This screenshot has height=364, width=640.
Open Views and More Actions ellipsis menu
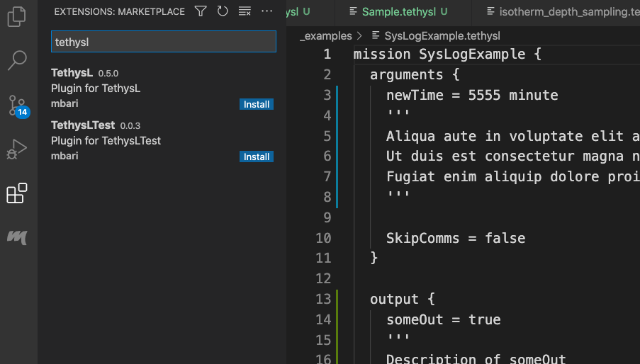(266, 11)
